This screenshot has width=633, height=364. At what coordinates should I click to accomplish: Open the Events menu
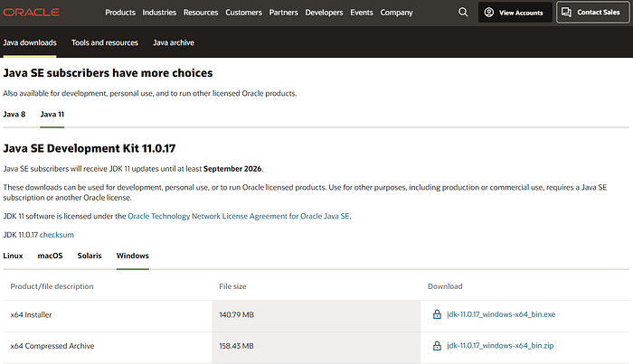(x=362, y=13)
